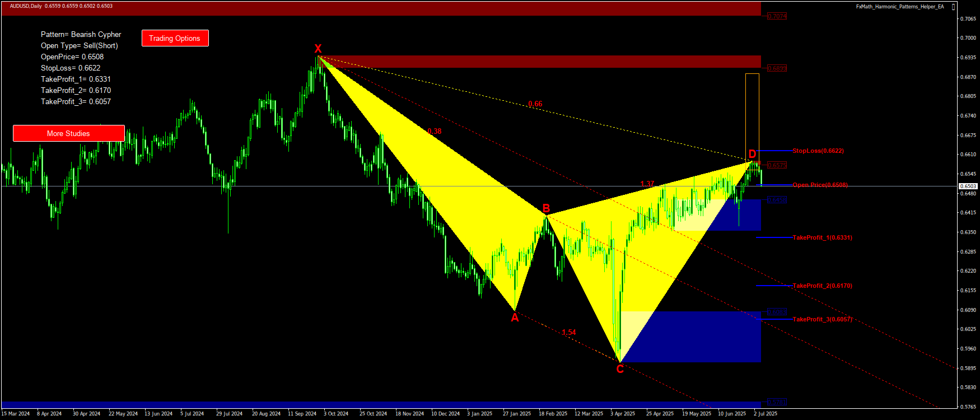Viewport: 980px width, 420px height.
Task: Select the TakeProfit_2(0.6170) level label
Action: [822, 286]
